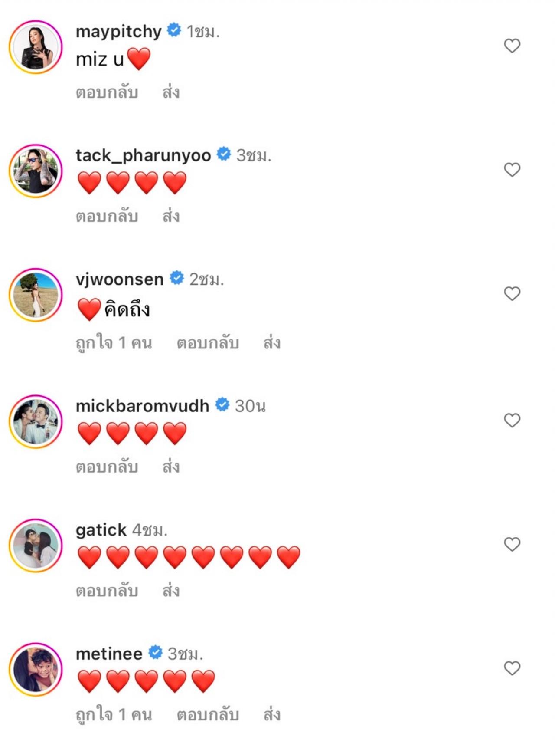The width and height of the screenshot is (555, 756).
Task: Open metinee's profile picture
Action: click(x=36, y=670)
